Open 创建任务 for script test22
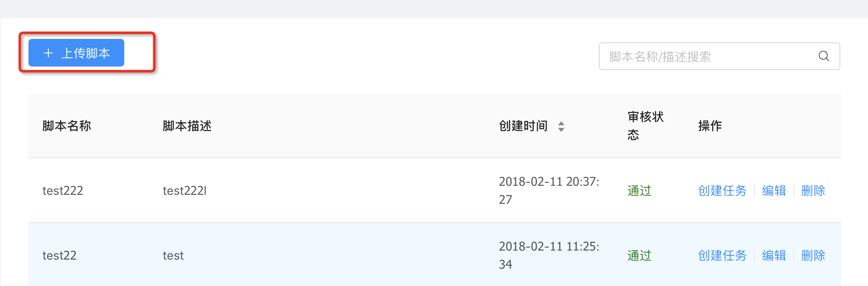The width and height of the screenshot is (868, 286). click(x=722, y=255)
